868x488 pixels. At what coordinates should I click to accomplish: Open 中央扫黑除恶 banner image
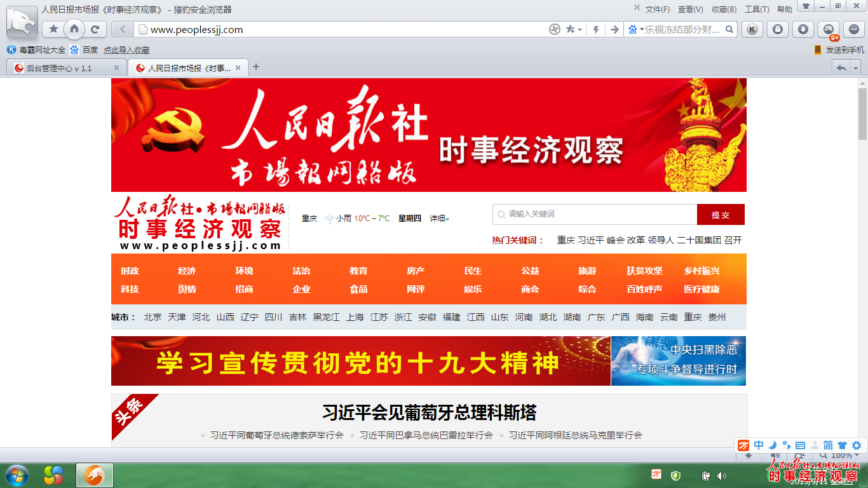click(x=679, y=361)
